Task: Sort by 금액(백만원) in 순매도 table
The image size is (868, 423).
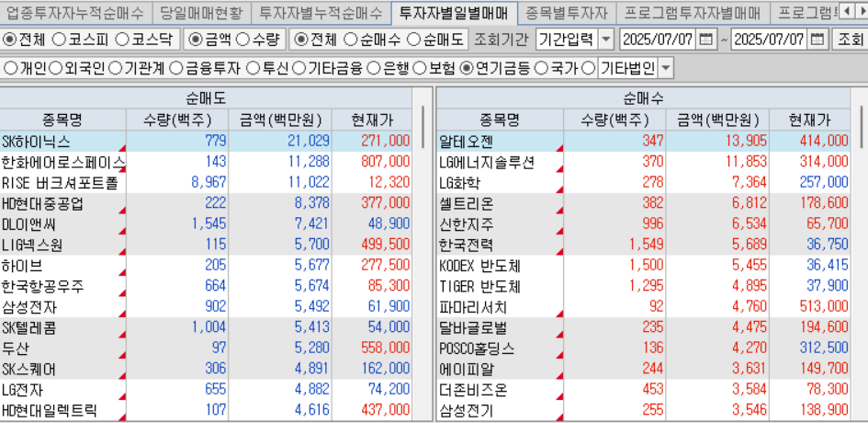Action: pyautogui.click(x=281, y=120)
